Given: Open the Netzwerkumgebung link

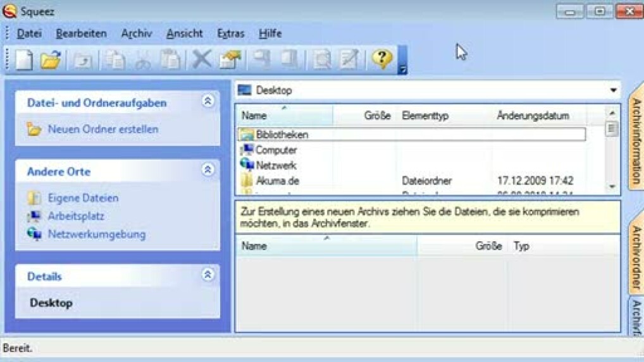Looking at the screenshot, I should tap(96, 234).
